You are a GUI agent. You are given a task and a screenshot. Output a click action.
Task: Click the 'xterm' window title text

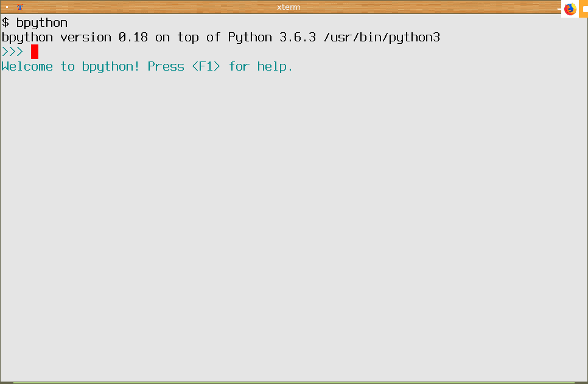coord(289,7)
